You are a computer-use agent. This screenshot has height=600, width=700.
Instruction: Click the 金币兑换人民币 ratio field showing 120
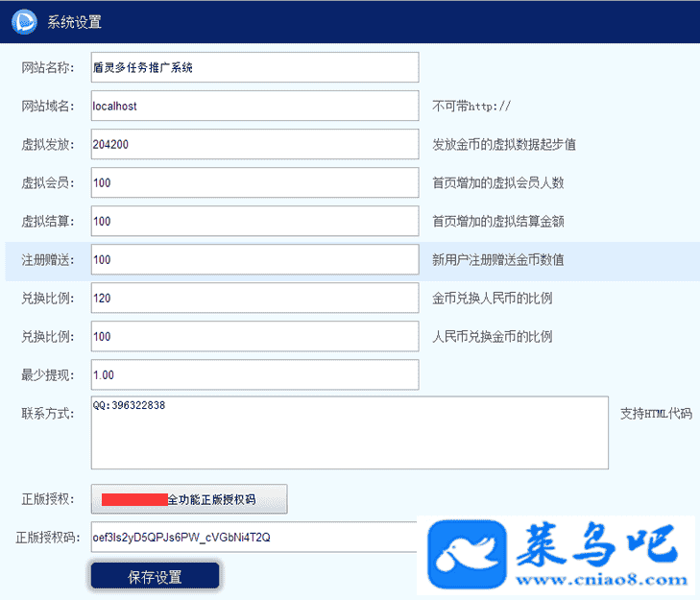pyautogui.click(x=254, y=298)
